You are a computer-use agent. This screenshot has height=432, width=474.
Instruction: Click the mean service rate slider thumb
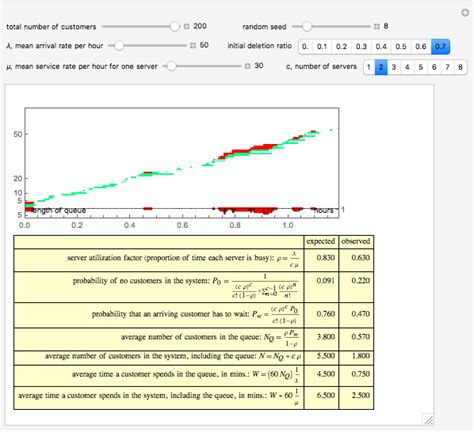click(x=171, y=66)
